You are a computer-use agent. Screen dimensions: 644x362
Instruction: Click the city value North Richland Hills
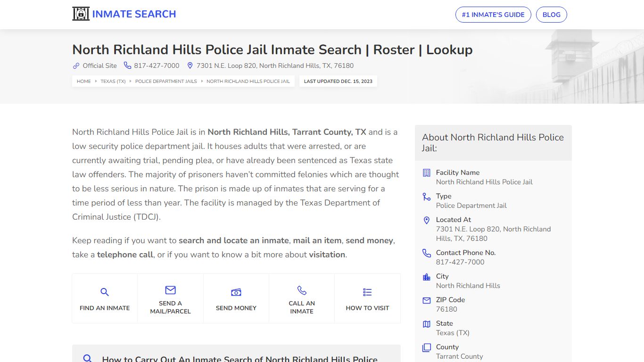click(468, 286)
